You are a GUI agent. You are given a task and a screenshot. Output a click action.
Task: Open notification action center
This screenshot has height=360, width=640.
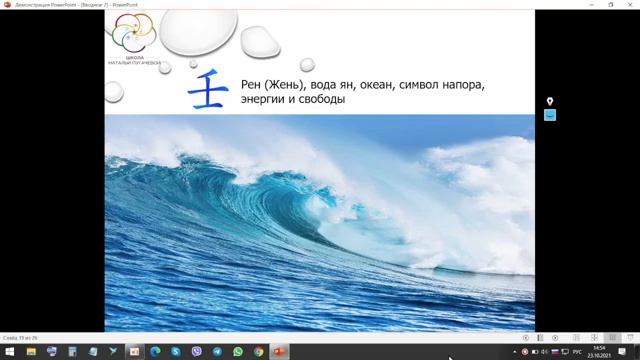622,351
